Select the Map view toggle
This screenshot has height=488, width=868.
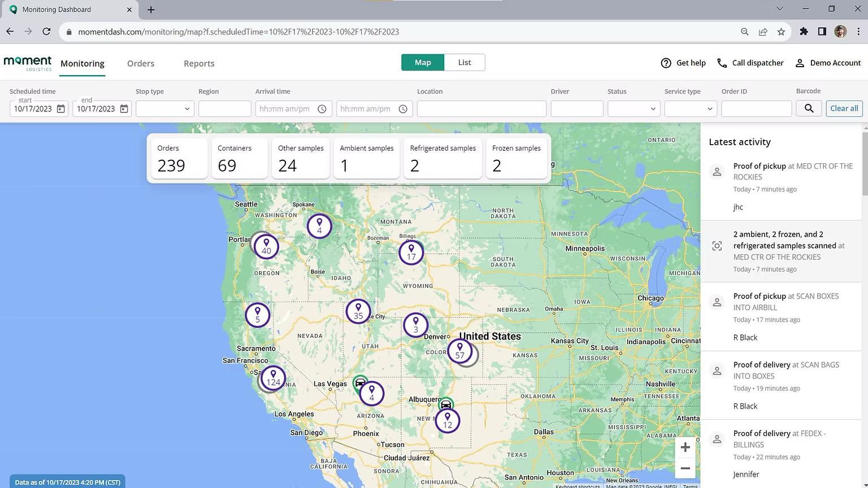[x=423, y=62]
